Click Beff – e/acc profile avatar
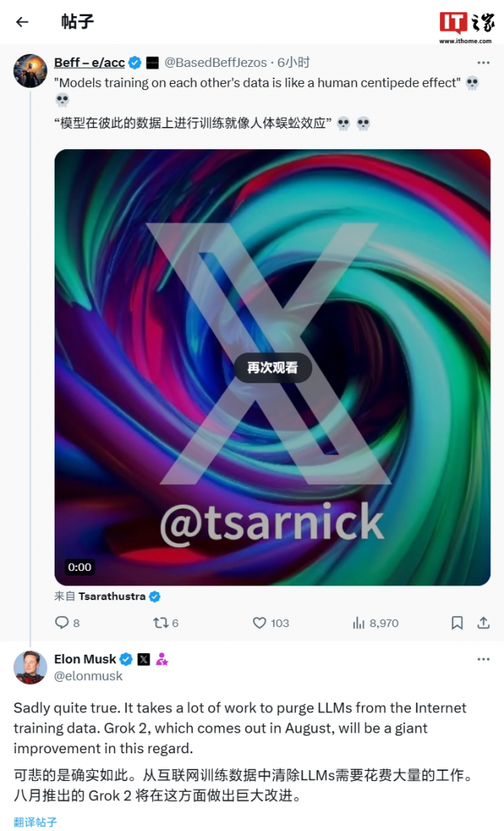Viewport: 504px width, 831px height. click(31, 71)
